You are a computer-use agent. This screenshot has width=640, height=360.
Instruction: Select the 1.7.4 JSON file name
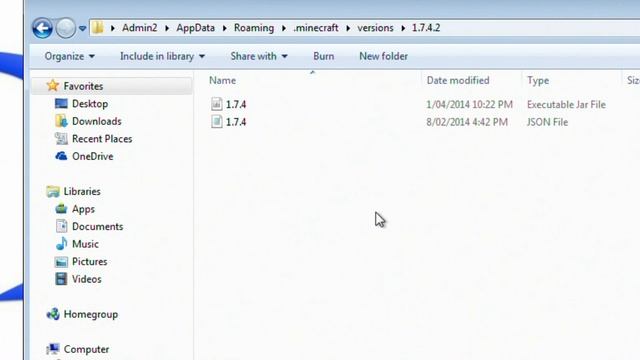pos(236,122)
